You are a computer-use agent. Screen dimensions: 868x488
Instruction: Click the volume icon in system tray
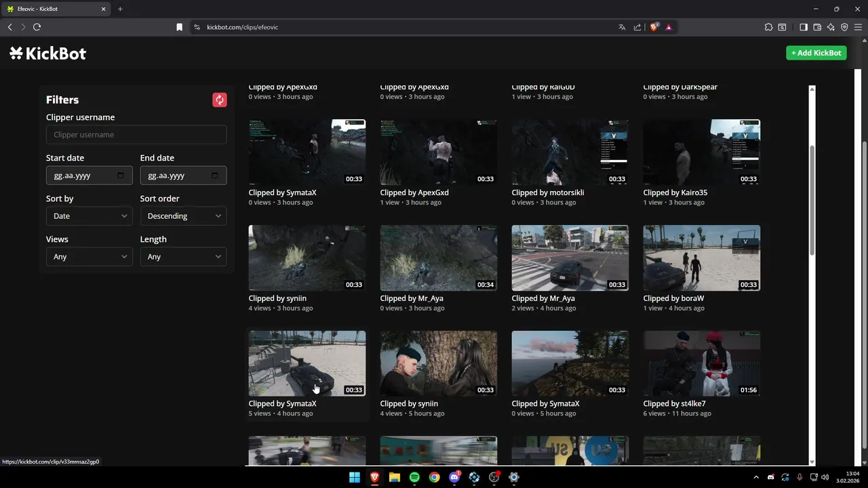[825, 477]
